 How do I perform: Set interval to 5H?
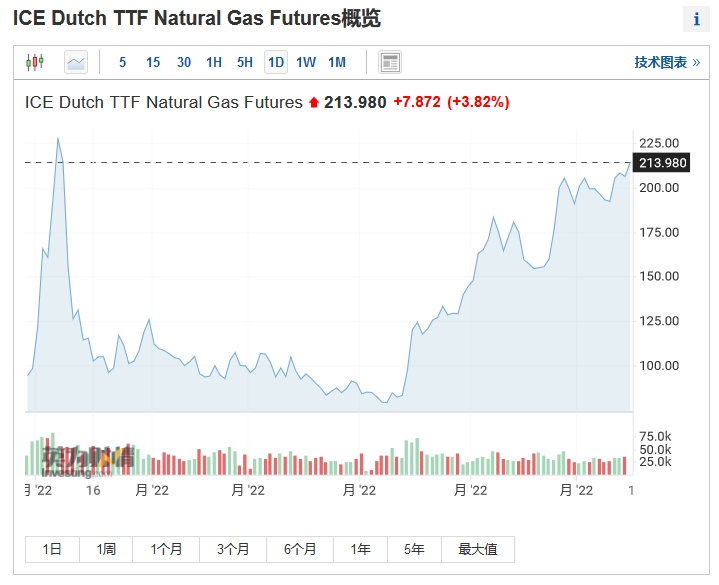coord(245,62)
